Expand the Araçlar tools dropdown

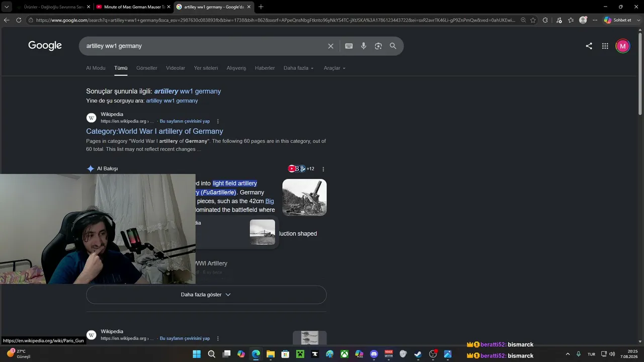[335, 68]
